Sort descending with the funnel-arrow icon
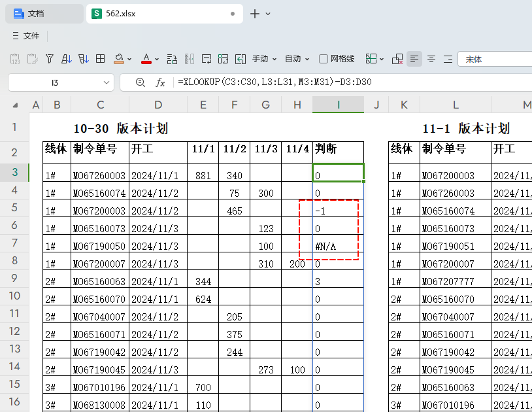Screen dimensions: 532x412 point(84,59)
